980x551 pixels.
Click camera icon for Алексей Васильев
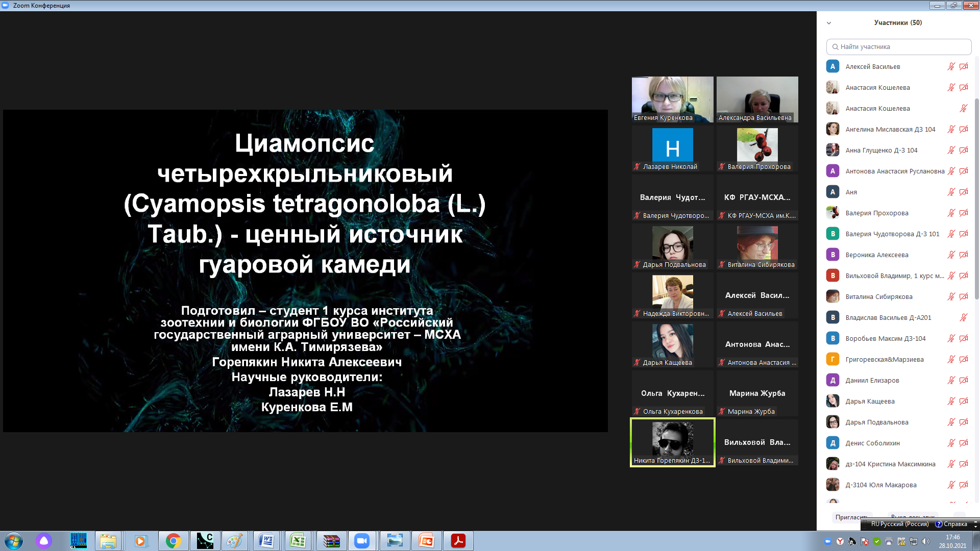pos(964,67)
